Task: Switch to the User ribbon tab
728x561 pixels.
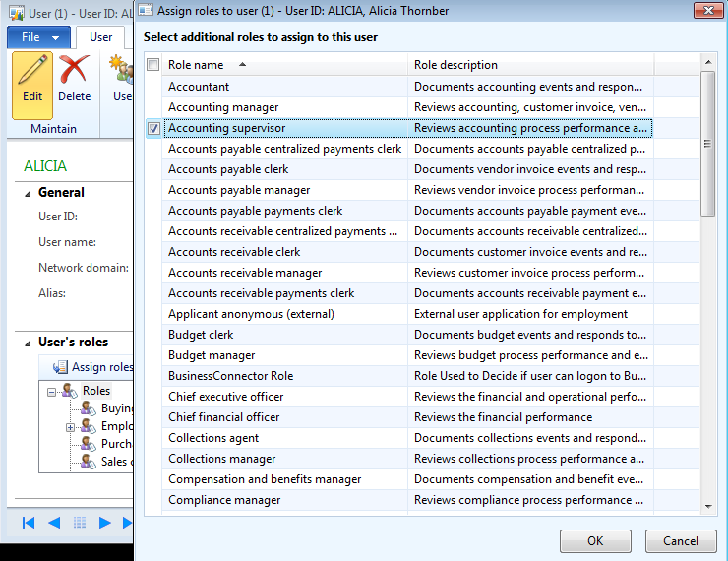Action: click(100, 37)
